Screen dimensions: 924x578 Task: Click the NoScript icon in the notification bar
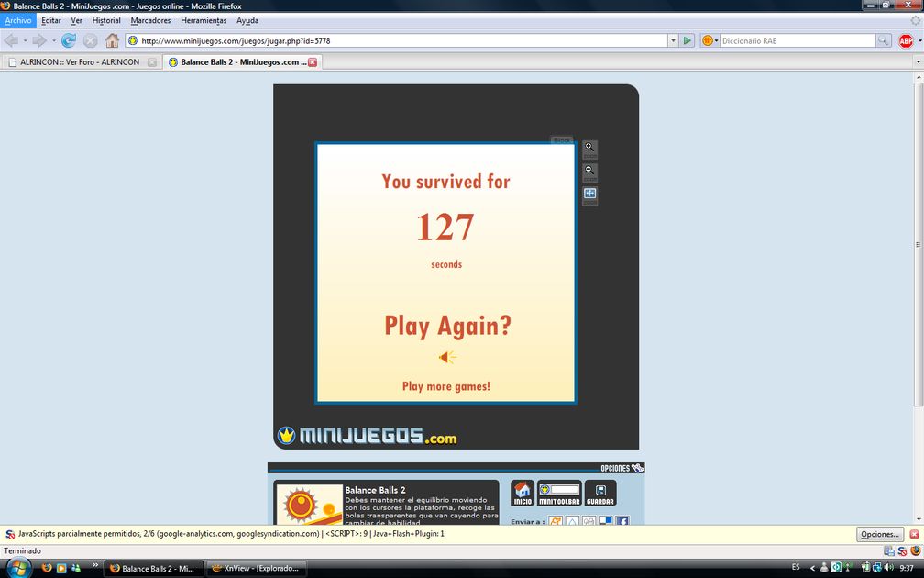pyautogui.click(x=10, y=534)
